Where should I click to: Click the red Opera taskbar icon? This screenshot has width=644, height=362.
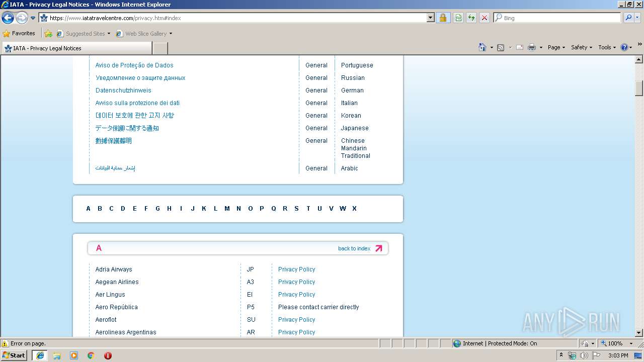click(x=108, y=355)
